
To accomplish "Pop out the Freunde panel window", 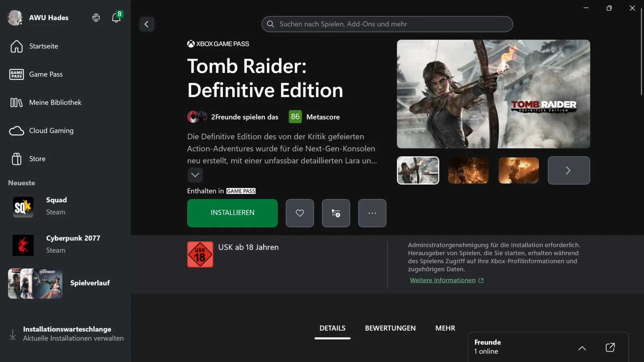I will tap(610, 348).
